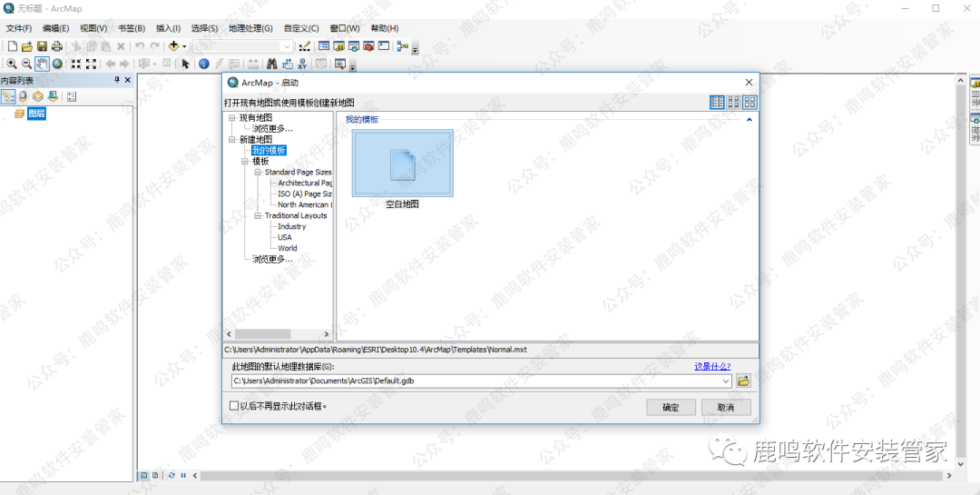Collapse the 我的模板 section chevron

(x=749, y=120)
